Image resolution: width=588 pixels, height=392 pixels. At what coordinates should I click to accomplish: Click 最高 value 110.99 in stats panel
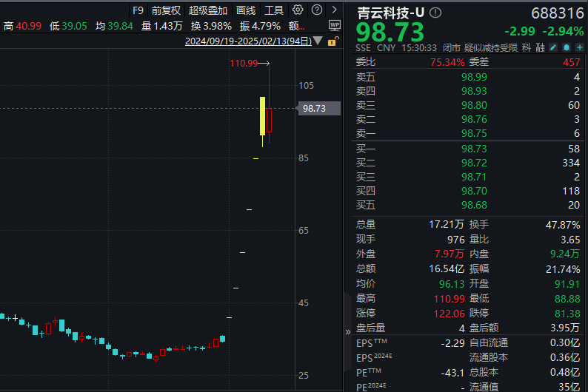[450, 299]
